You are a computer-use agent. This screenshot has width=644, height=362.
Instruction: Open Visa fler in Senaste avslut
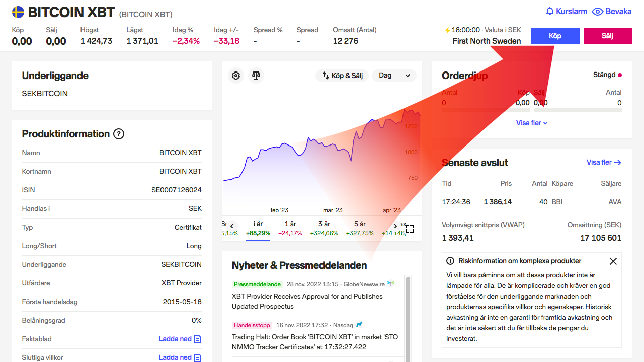(604, 162)
